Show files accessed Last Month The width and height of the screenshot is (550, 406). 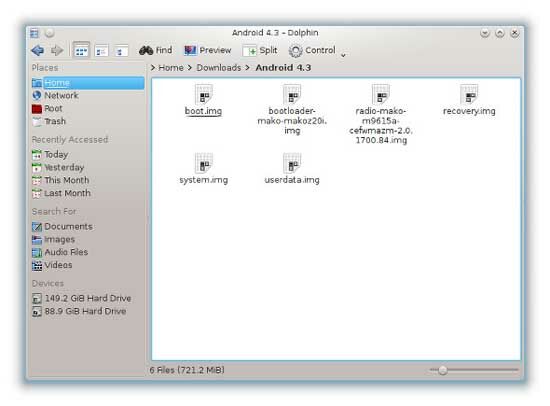(x=87, y=193)
